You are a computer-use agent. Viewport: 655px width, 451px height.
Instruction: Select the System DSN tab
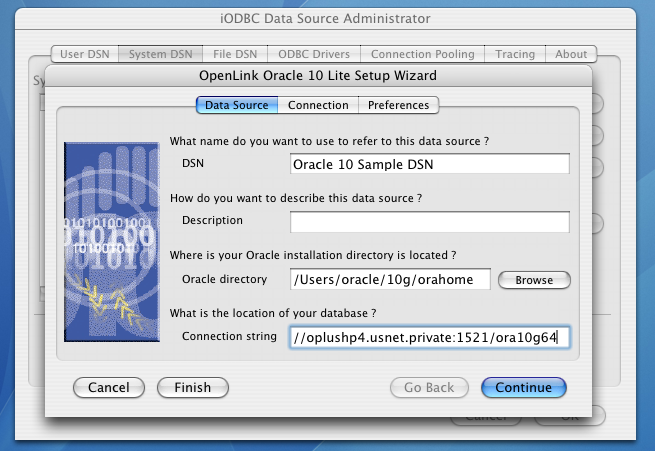161,54
